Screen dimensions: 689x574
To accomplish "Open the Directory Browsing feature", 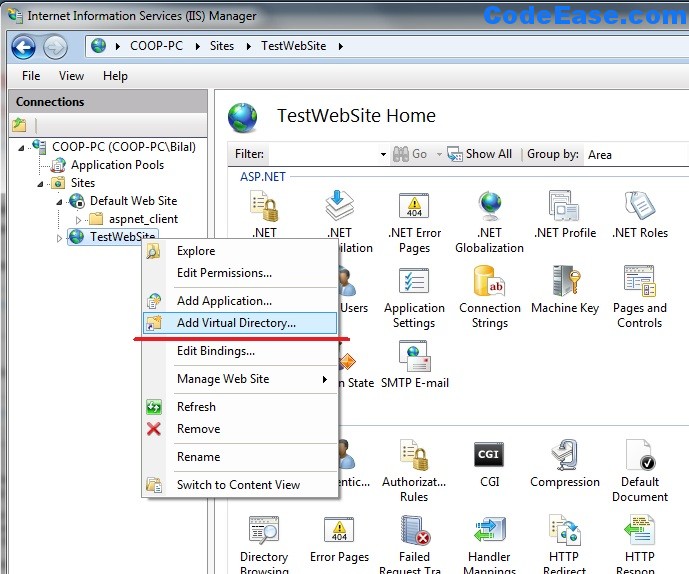I will tap(264, 544).
